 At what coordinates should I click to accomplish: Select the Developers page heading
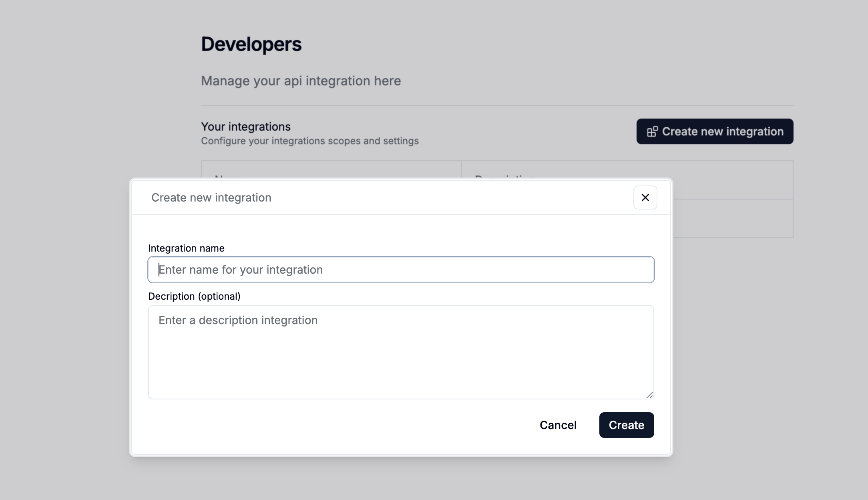click(251, 44)
